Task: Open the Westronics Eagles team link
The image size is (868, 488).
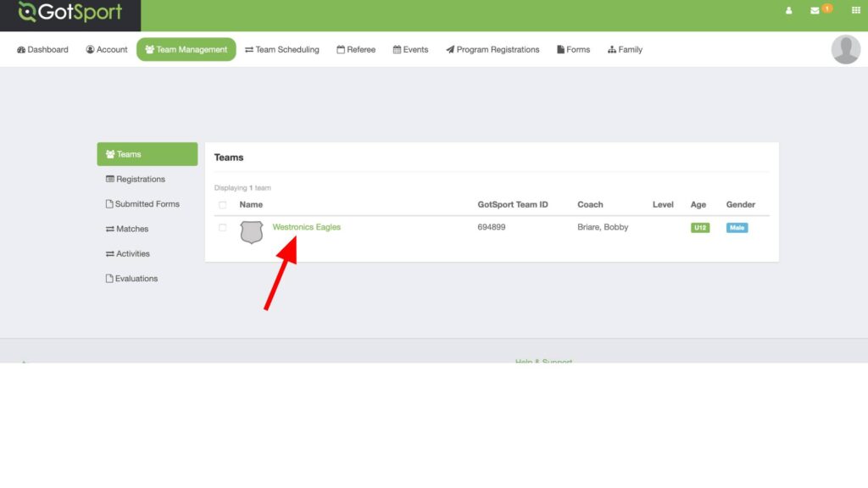Action: pos(306,227)
